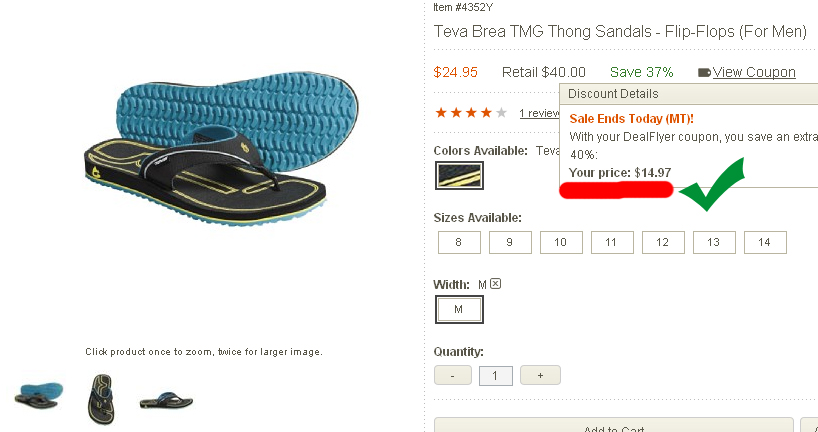Viewport: 818px width, 432px height.
Task: Select size 14 box
Action: click(765, 243)
